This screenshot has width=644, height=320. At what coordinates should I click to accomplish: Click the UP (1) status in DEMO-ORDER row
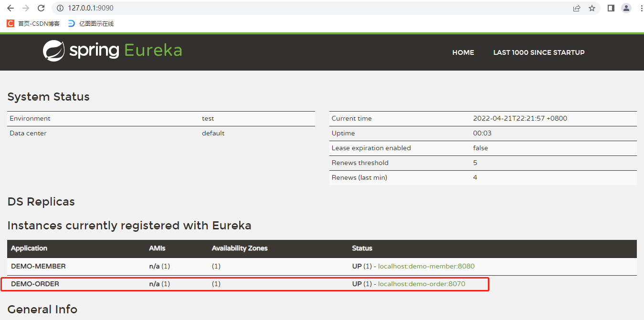[x=362, y=284]
